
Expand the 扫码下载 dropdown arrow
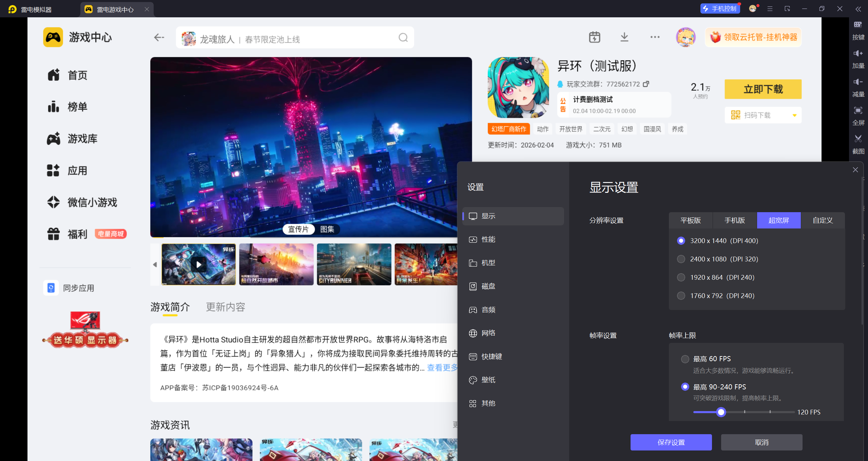[794, 115]
